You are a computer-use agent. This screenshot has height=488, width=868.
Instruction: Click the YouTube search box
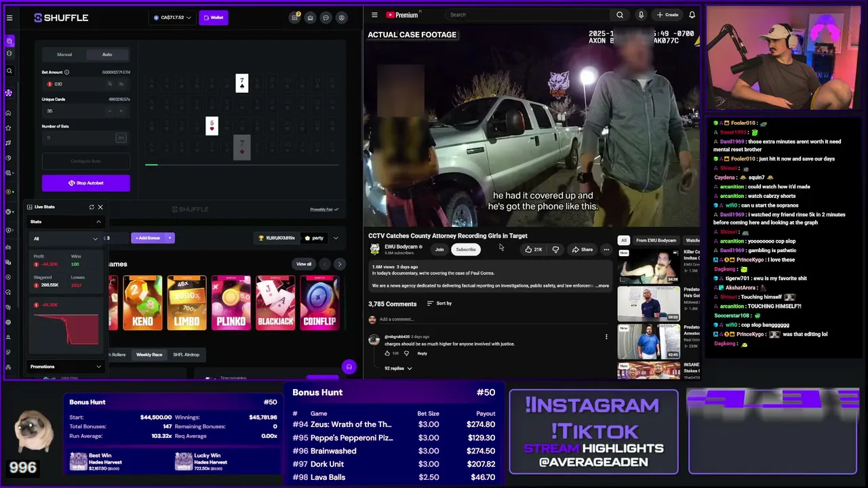[529, 15]
